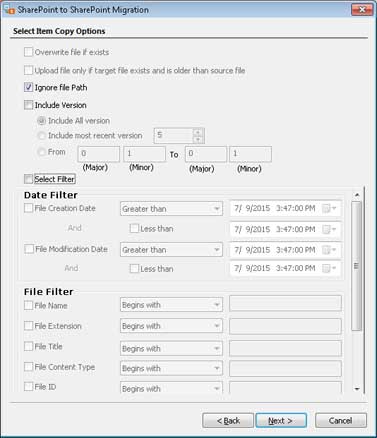Click the Next button
The height and width of the screenshot is (438, 377).
pyautogui.click(x=281, y=421)
